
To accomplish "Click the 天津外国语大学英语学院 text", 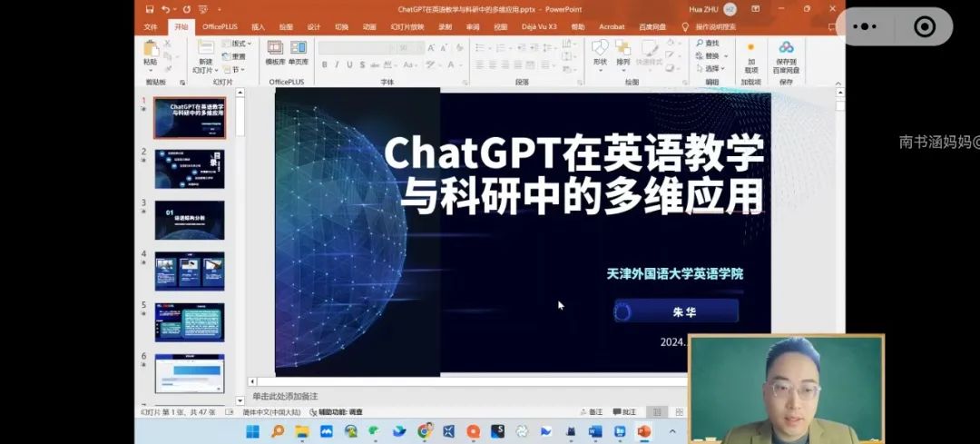I will 675,274.
